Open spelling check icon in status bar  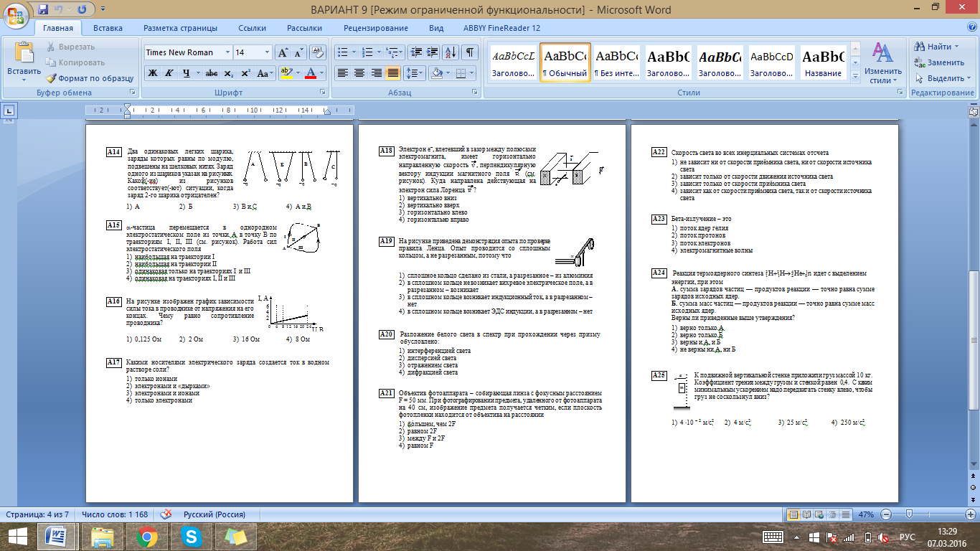click(166, 514)
